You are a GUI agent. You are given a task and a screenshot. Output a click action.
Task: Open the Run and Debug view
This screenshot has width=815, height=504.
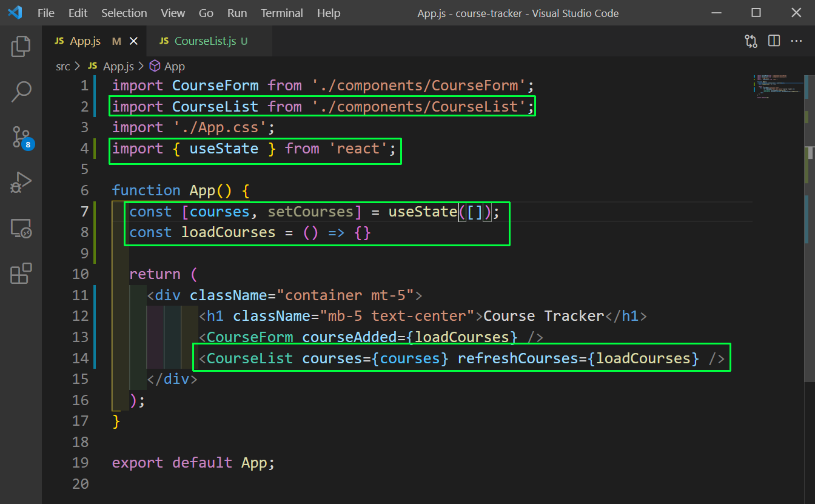(x=21, y=183)
